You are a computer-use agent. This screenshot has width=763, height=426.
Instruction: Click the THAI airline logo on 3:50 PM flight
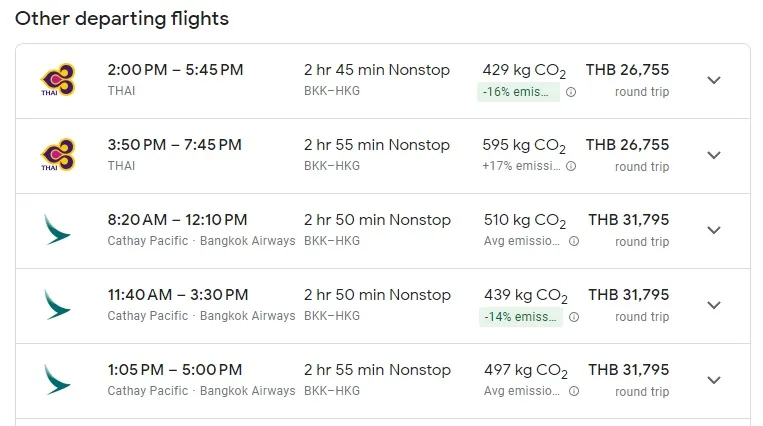(58, 155)
